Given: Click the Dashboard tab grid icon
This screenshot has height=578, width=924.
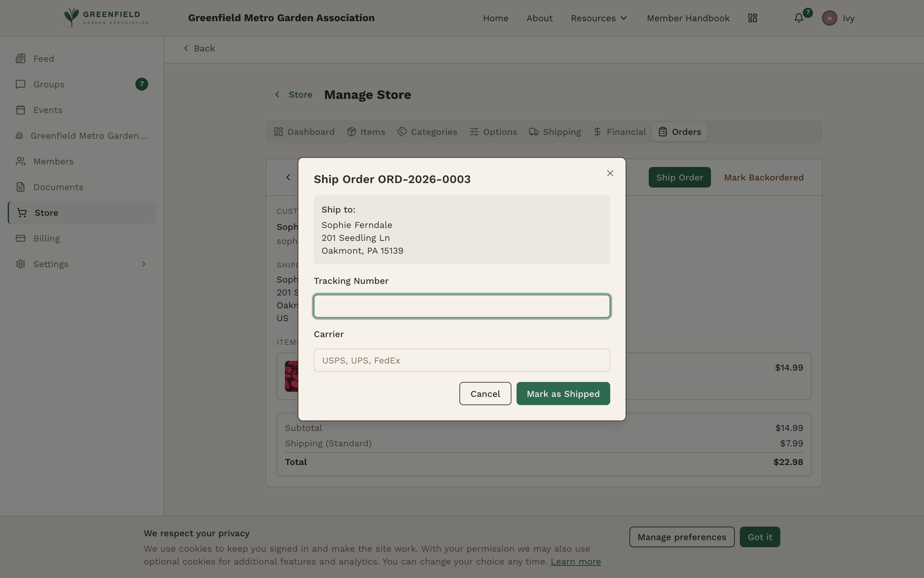Looking at the screenshot, I should tap(278, 132).
